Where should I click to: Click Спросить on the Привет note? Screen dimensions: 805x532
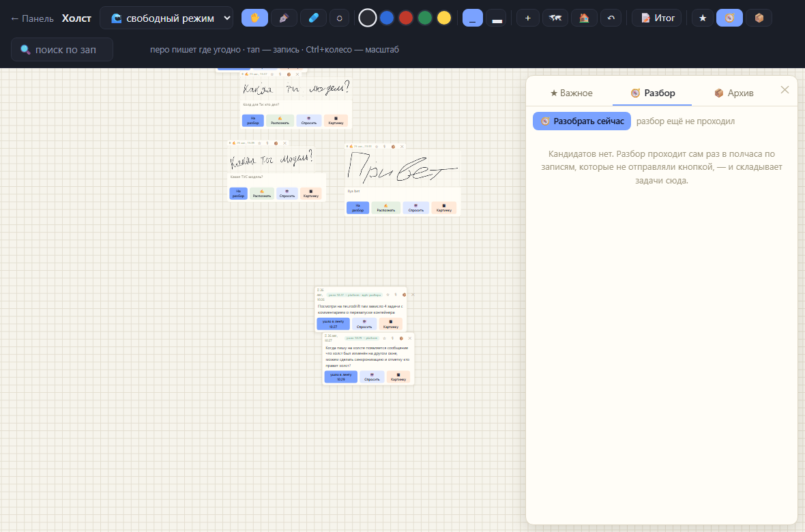point(416,207)
